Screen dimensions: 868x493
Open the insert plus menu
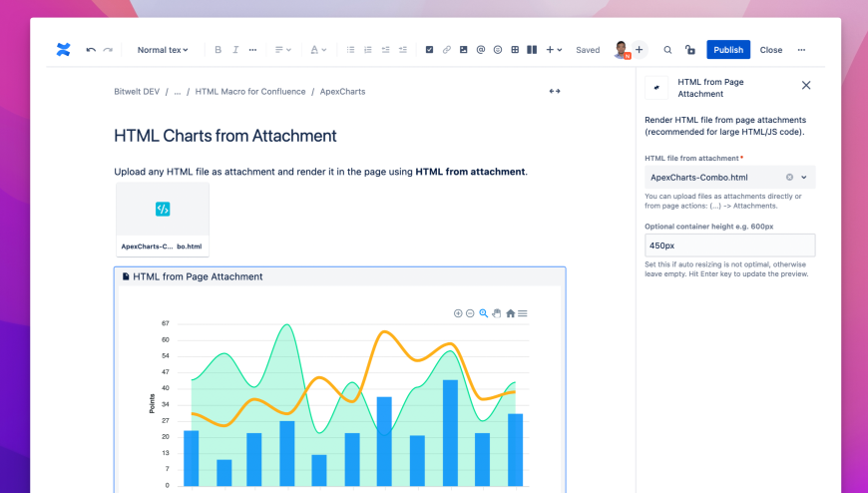tap(554, 50)
